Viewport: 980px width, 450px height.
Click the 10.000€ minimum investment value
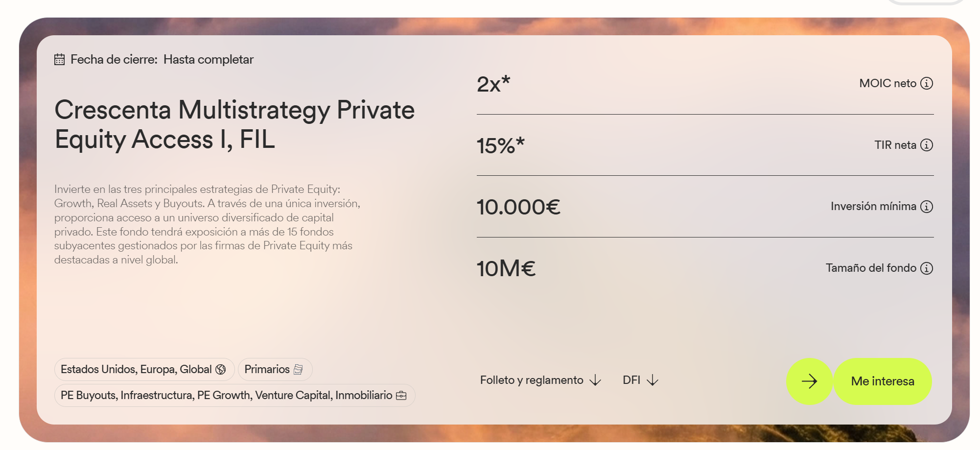click(518, 207)
